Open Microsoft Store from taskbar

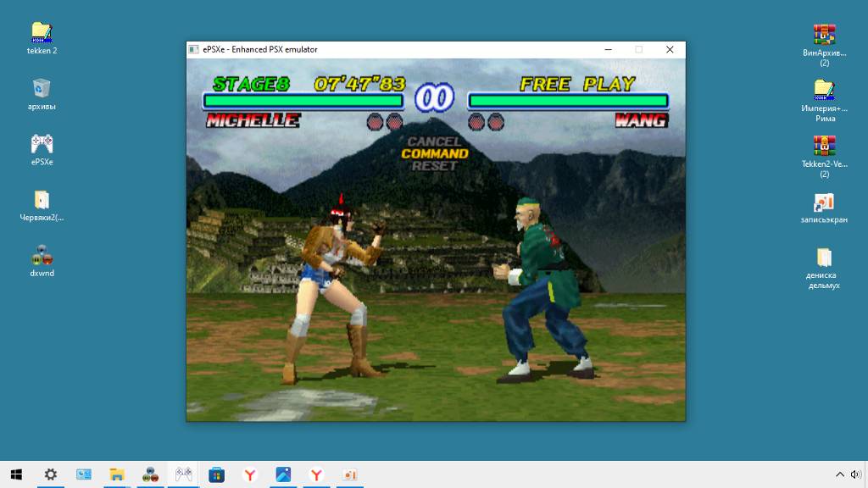[216, 474]
